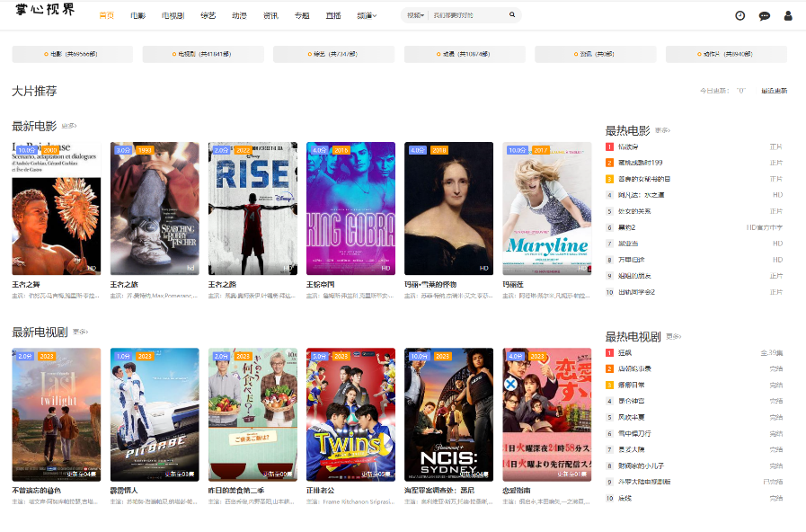806x532 pixels.
Task: Open hot series 风吹半夏
Action: pos(631,417)
